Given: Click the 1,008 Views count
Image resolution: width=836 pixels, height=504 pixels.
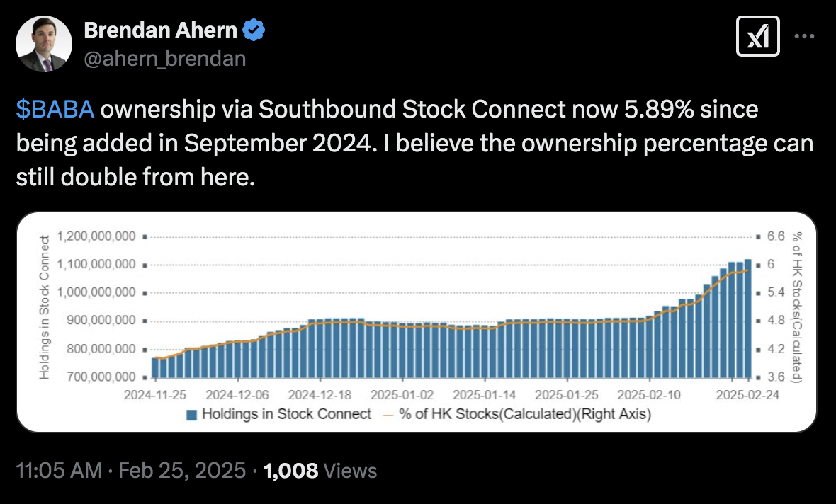Looking at the screenshot, I should click(x=320, y=471).
